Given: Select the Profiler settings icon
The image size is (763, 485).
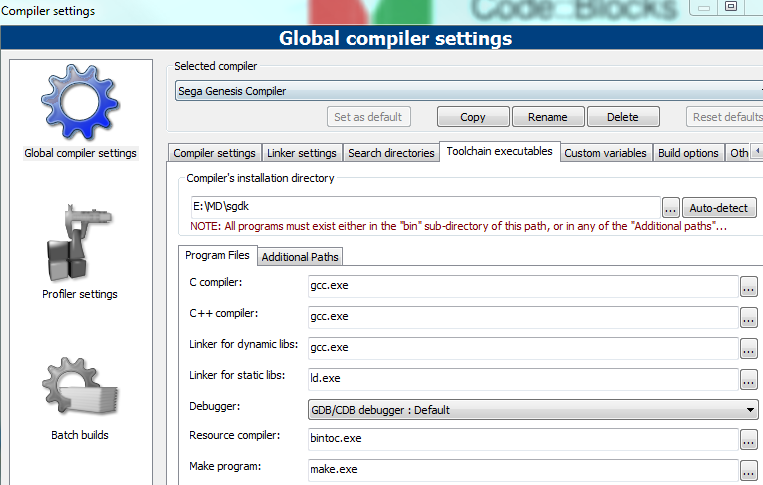Looking at the screenshot, I should (x=80, y=245).
